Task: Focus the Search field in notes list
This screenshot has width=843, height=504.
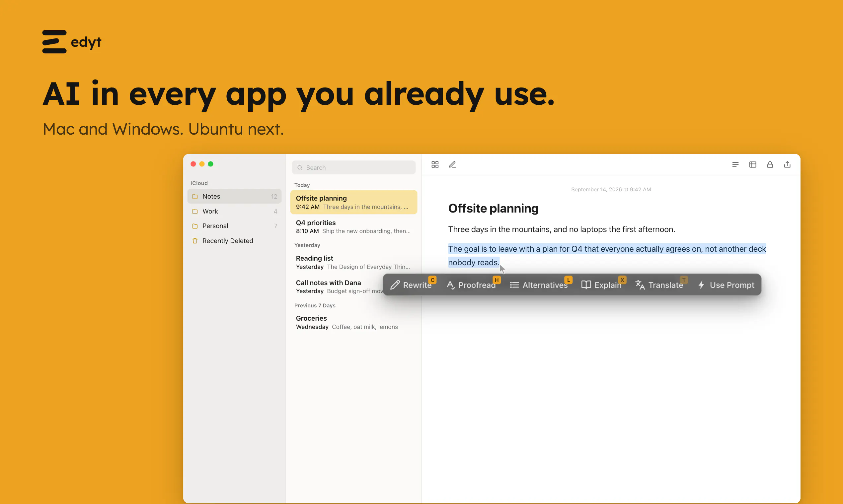Action: click(x=353, y=167)
